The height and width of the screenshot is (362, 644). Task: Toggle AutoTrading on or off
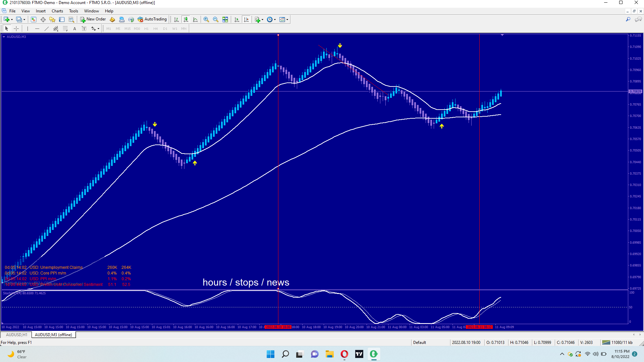(152, 19)
